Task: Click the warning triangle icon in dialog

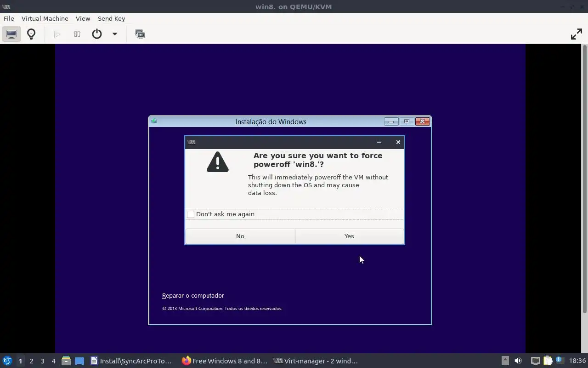Action: click(x=217, y=162)
